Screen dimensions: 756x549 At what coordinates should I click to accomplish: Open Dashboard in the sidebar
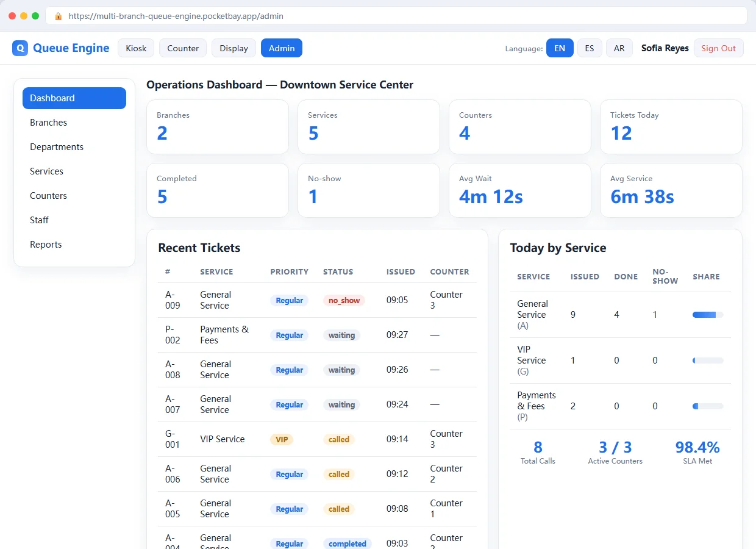74,98
